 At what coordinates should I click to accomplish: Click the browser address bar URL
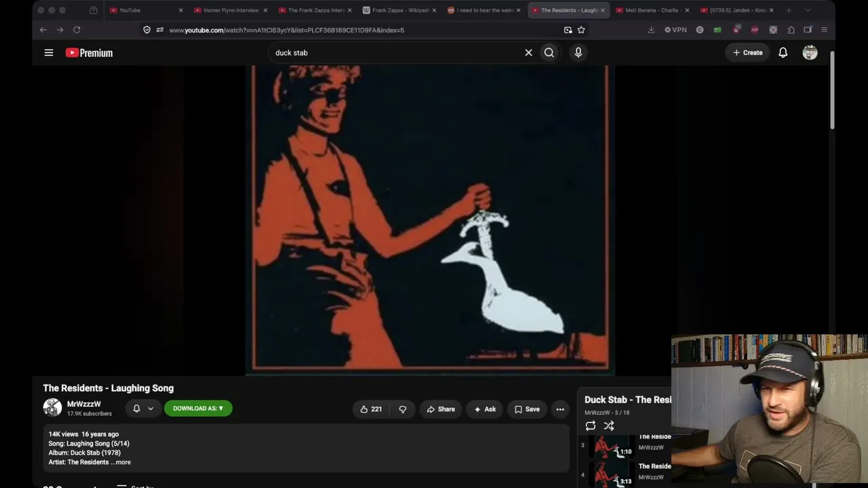pos(286,30)
